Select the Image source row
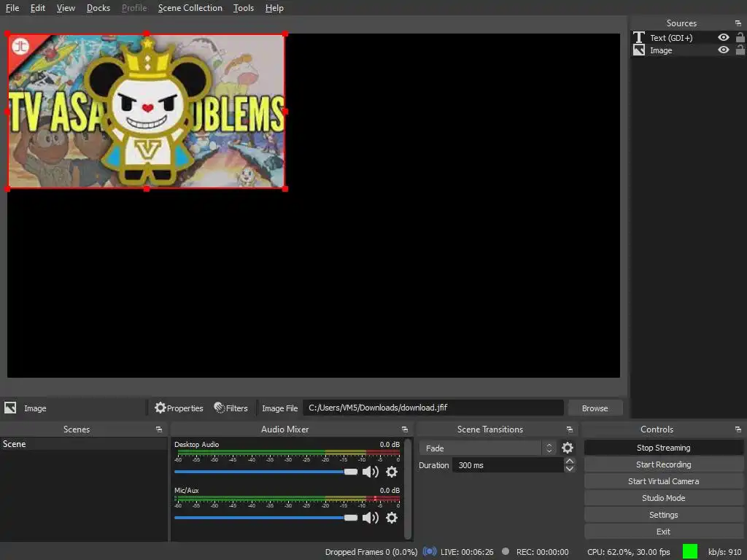The height and width of the screenshot is (560, 747). click(x=689, y=50)
